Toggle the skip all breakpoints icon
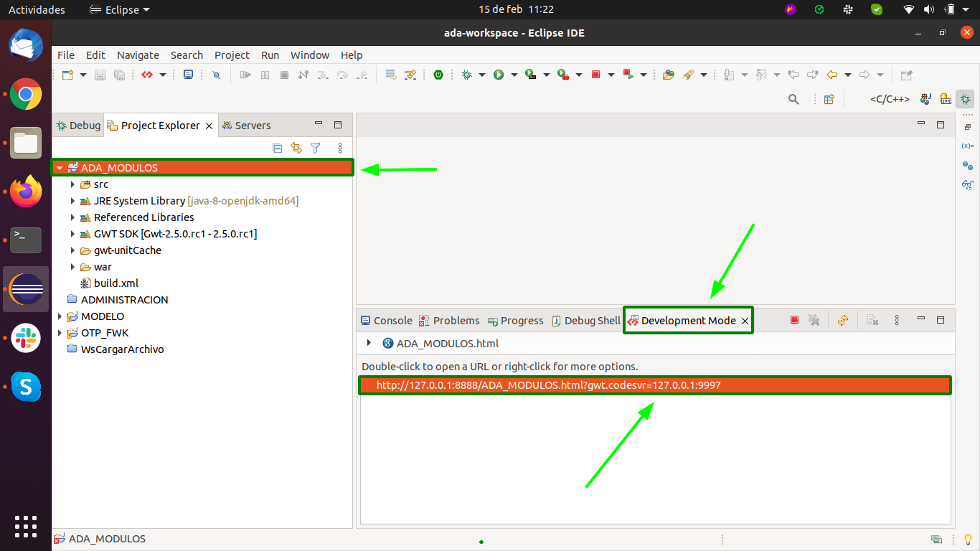This screenshot has height=551, width=980. [216, 75]
